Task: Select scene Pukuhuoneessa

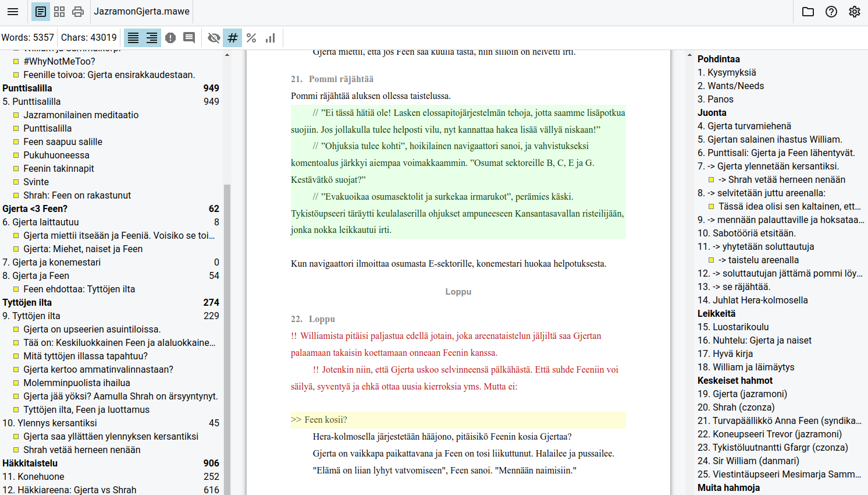Action: tap(56, 155)
